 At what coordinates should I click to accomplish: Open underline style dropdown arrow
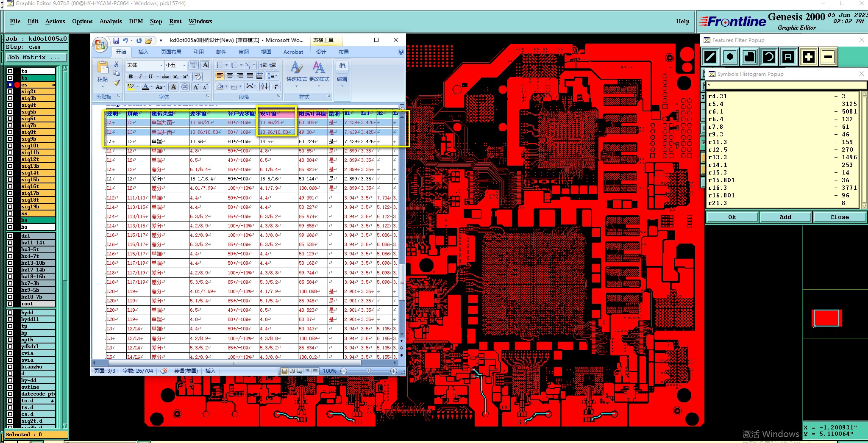[x=158, y=77]
